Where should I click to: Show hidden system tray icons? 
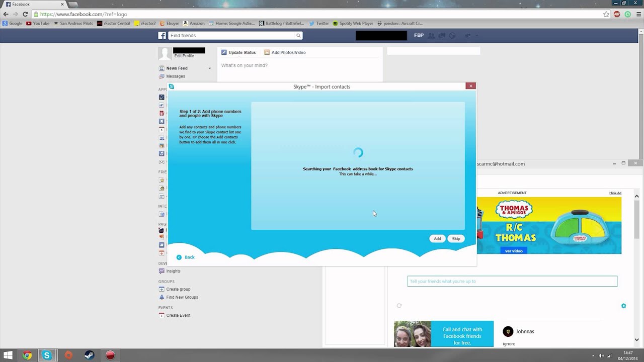point(593,355)
